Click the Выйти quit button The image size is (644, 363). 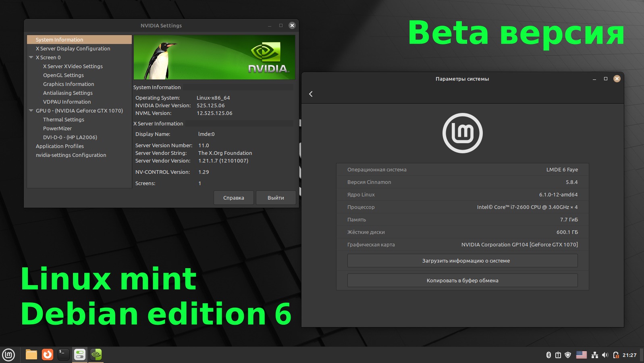coord(276,198)
